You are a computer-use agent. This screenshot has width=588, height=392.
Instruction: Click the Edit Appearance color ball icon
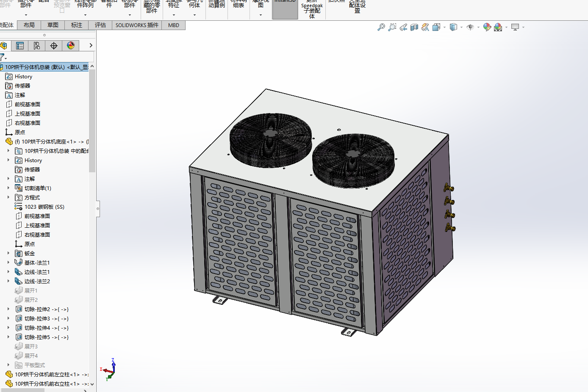tap(487, 27)
